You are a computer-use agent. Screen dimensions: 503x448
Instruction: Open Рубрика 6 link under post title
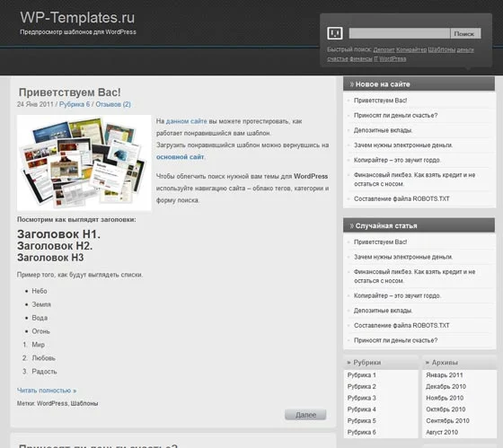75,104
